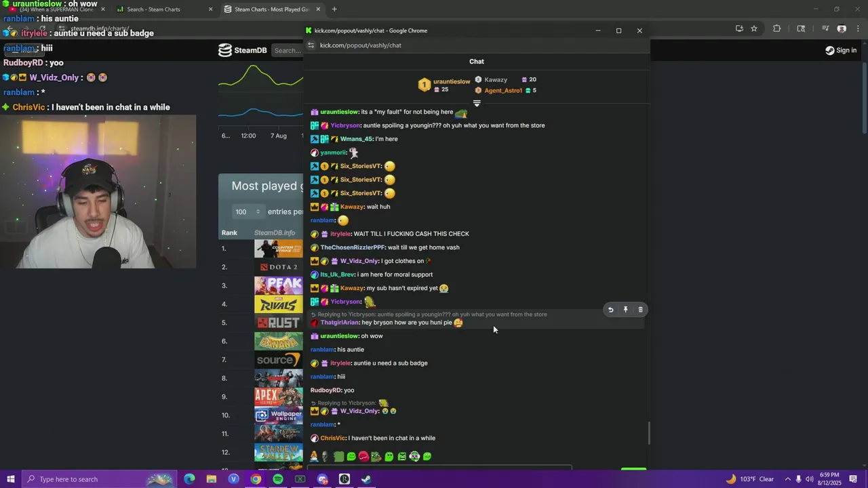Sign in to SteamDB via Steam
The height and width of the screenshot is (488, 868).
point(841,50)
